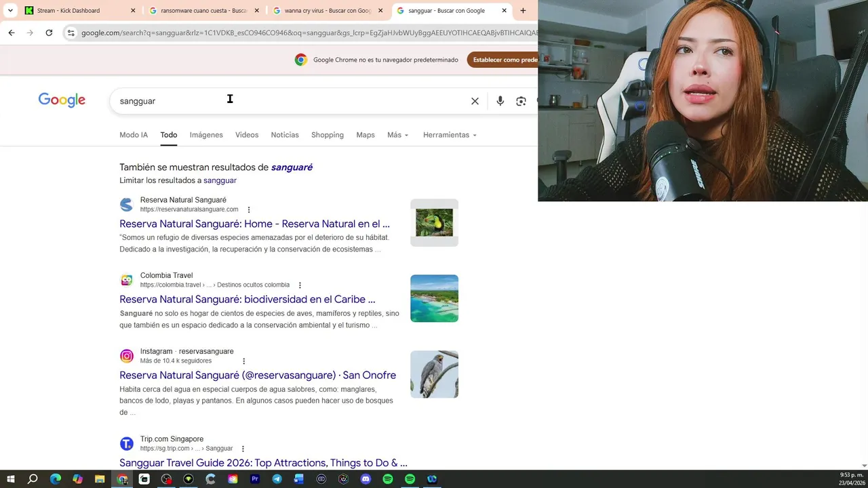Image resolution: width=868 pixels, height=488 pixels.
Task: Click the Instagram favicon
Action: coord(126,356)
